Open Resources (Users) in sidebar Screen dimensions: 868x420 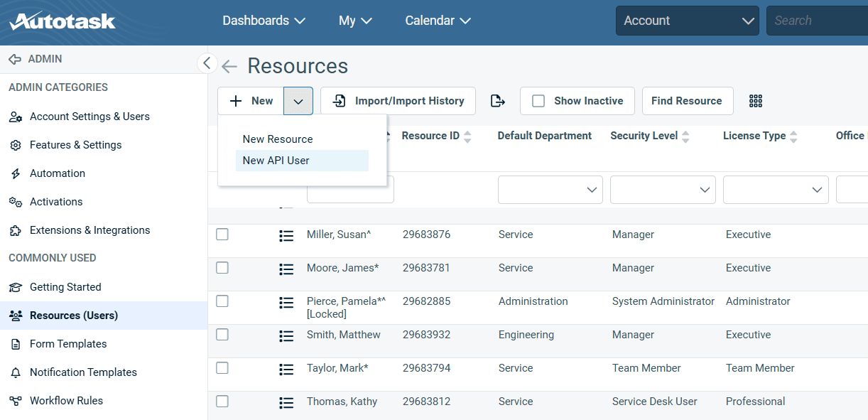click(104, 316)
